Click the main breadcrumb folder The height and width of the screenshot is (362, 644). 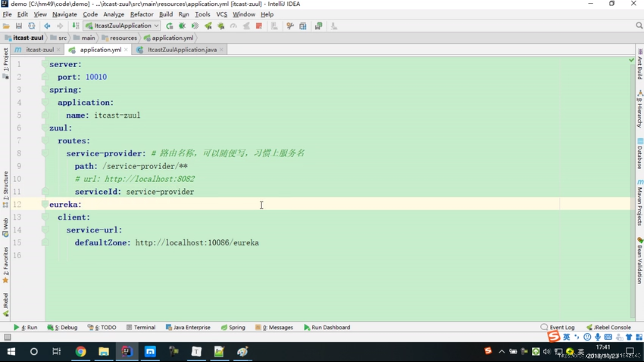(85, 38)
